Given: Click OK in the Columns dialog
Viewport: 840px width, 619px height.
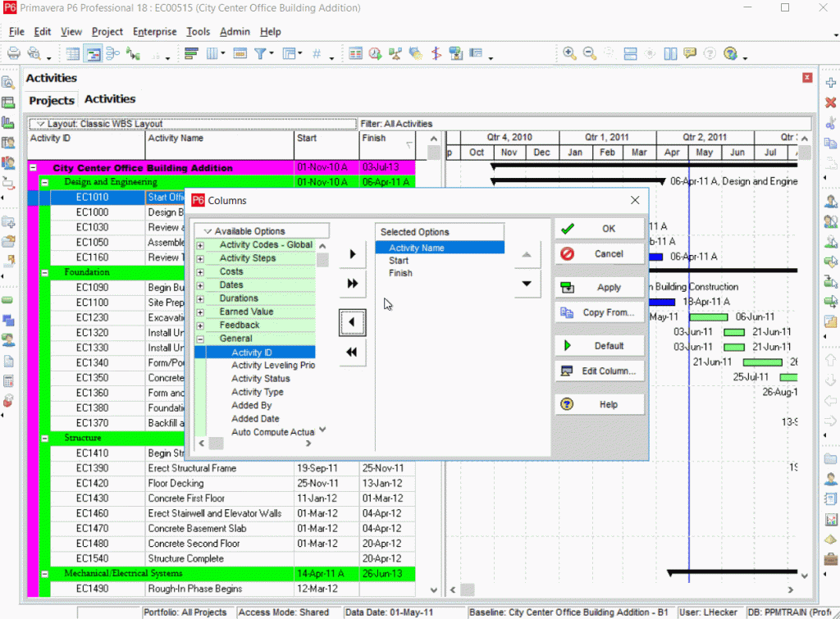Looking at the screenshot, I should click(600, 229).
